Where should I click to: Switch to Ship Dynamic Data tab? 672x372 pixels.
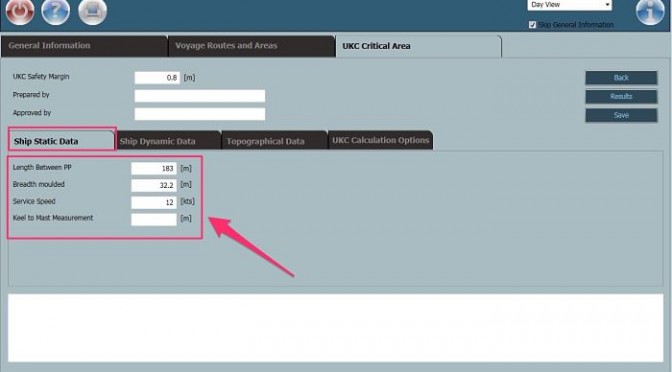click(168, 141)
